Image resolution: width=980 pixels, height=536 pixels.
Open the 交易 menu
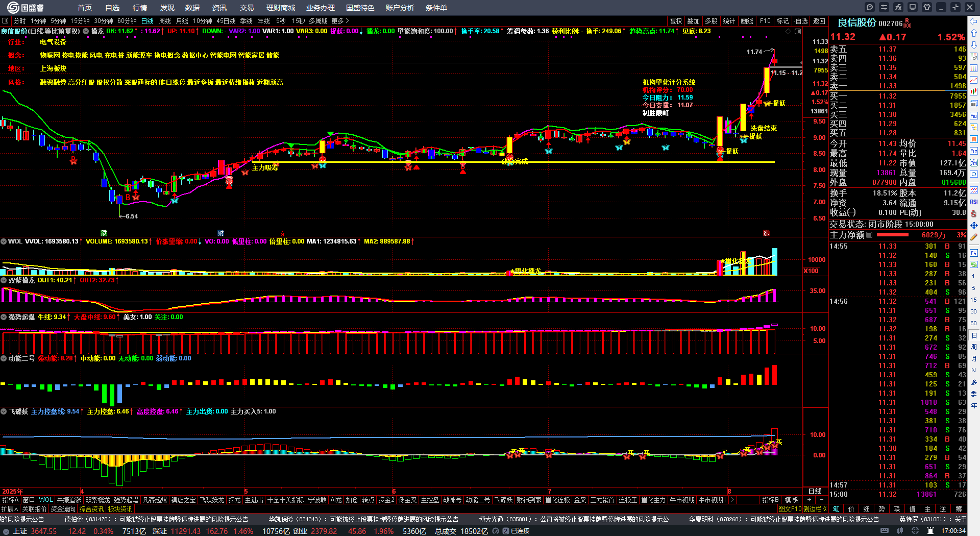point(247,8)
